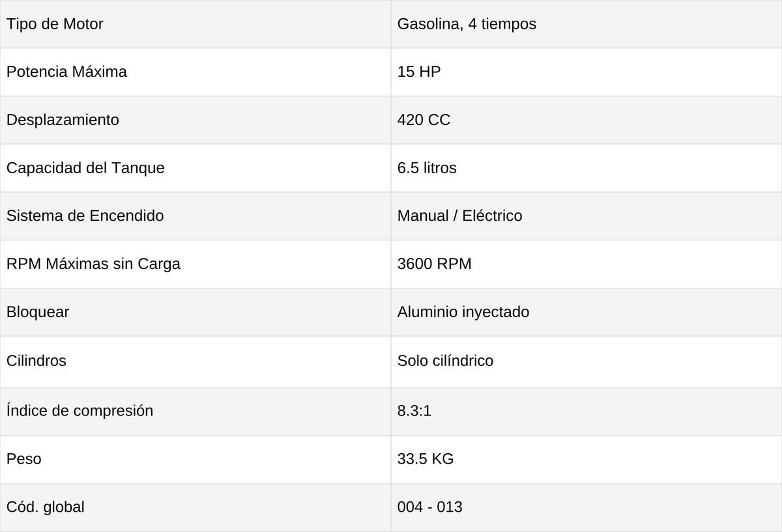Select the '33.5 KG' weight value
The height and width of the screenshot is (532, 782).
[x=426, y=459]
